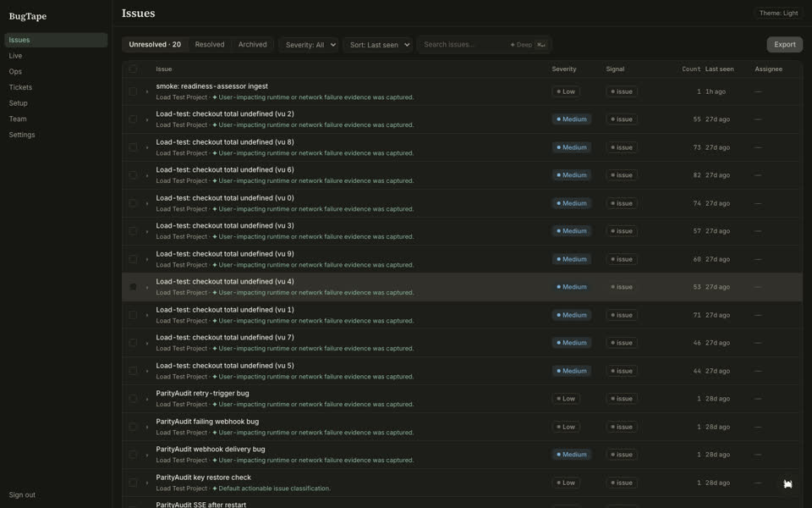This screenshot has height=508, width=812.
Task: Switch theme with Theme: Light button
Action: point(778,13)
